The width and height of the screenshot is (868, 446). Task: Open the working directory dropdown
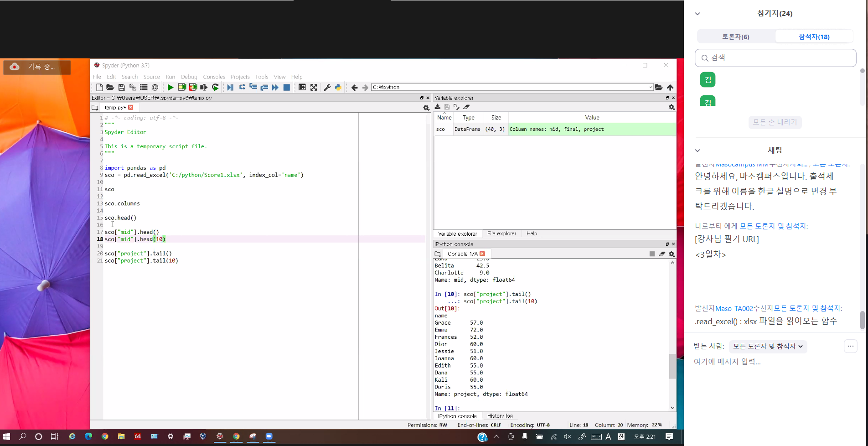pos(650,87)
